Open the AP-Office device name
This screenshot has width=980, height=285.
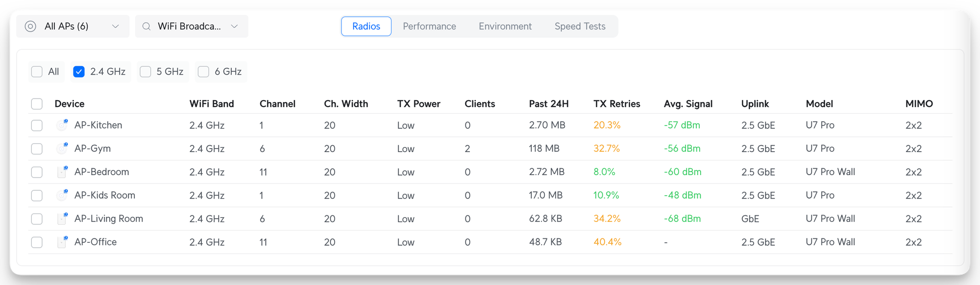coord(96,242)
